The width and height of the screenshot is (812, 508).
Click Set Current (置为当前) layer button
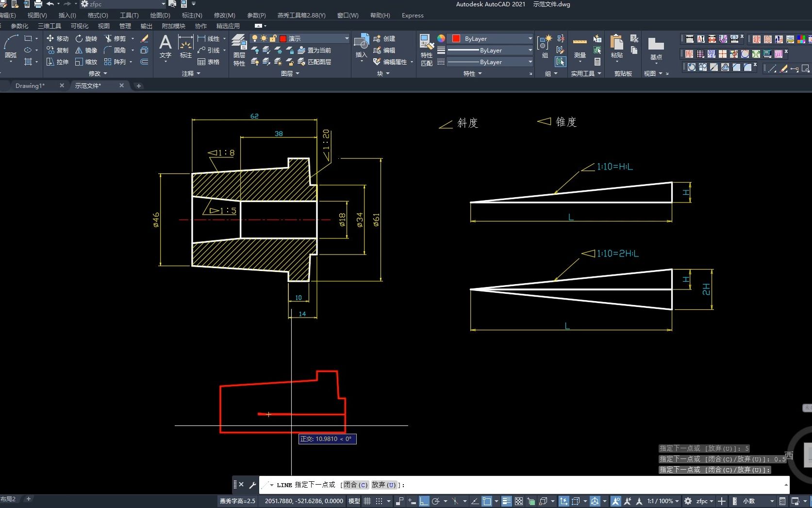pos(314,50)
